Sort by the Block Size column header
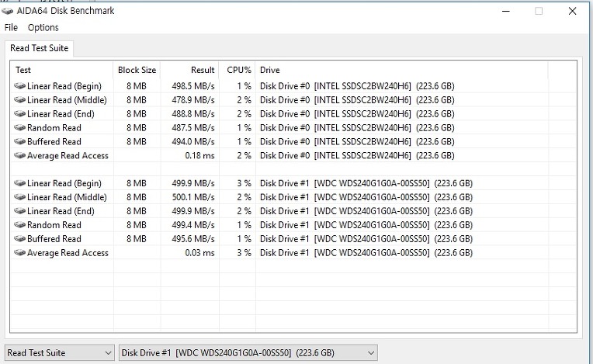The image size is (593, 364). 137,71
